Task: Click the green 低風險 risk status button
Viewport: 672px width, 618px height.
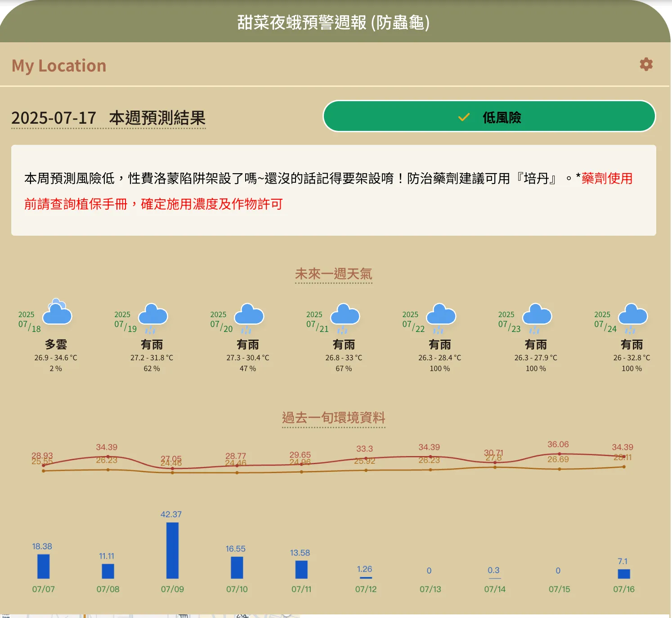Action: click(489, 116)
